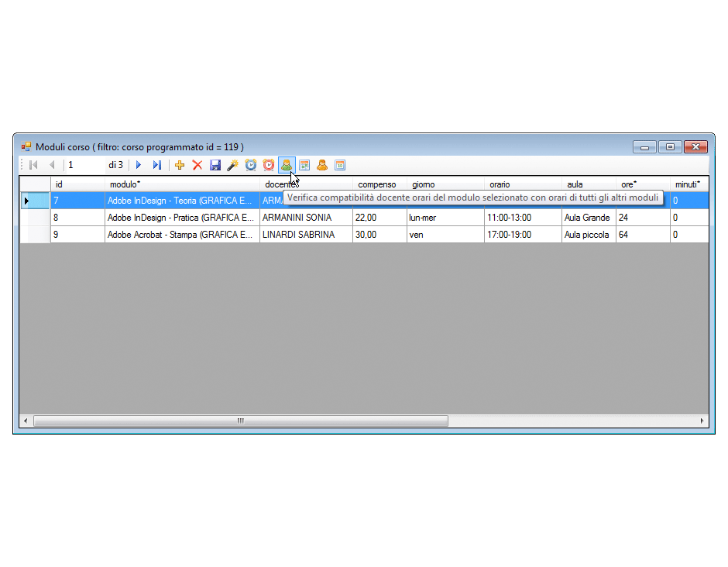Click id cell 7 in selected row

[x=77, y=201]
